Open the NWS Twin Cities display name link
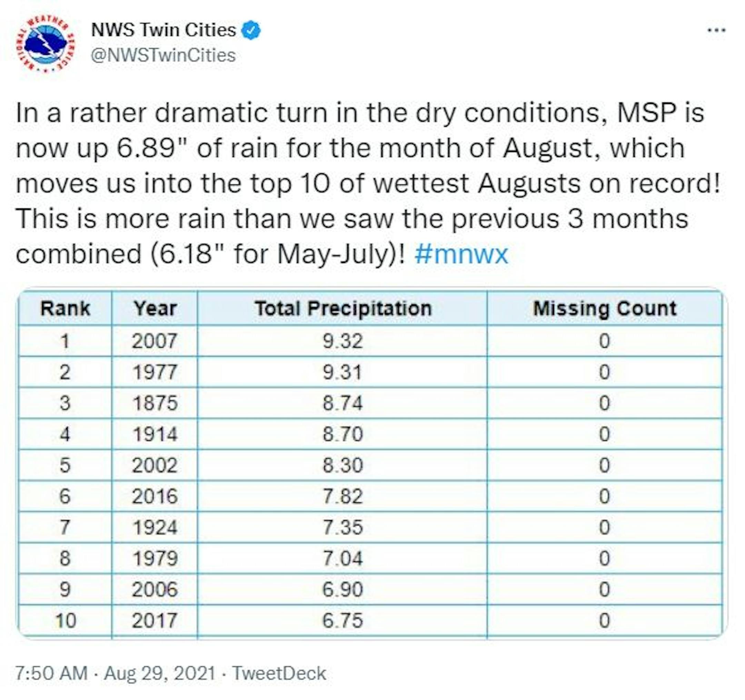 (163, 30)
